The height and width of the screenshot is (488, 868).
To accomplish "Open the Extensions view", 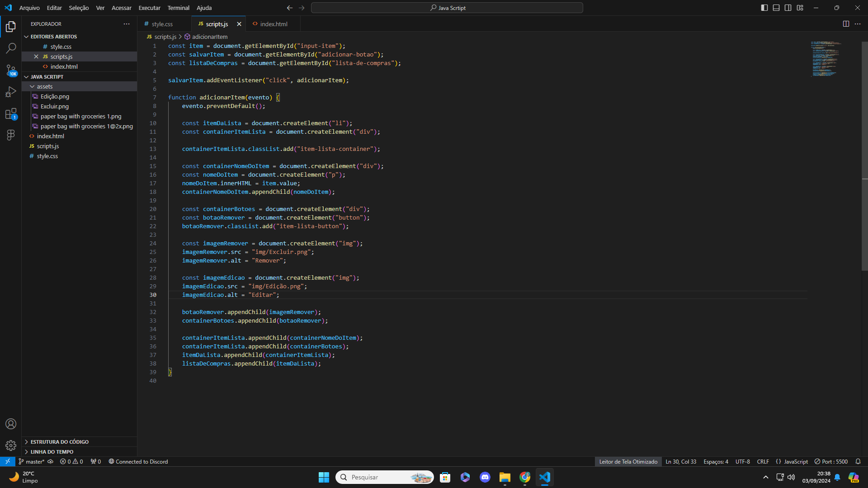I will pyautogui.click(x=11, y=113).
